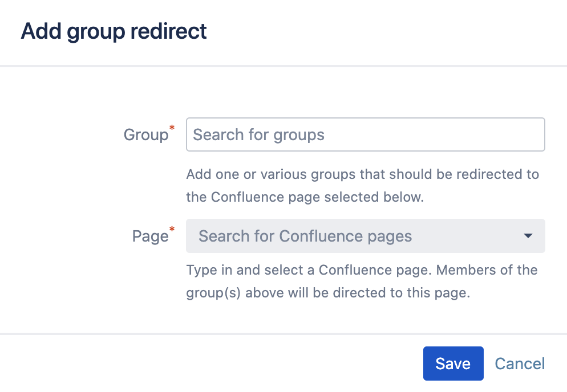Open the Search for Confluence pages dropdown
Image resolution: width=567 pixels, height=392 pixels.
coord(365,236)
